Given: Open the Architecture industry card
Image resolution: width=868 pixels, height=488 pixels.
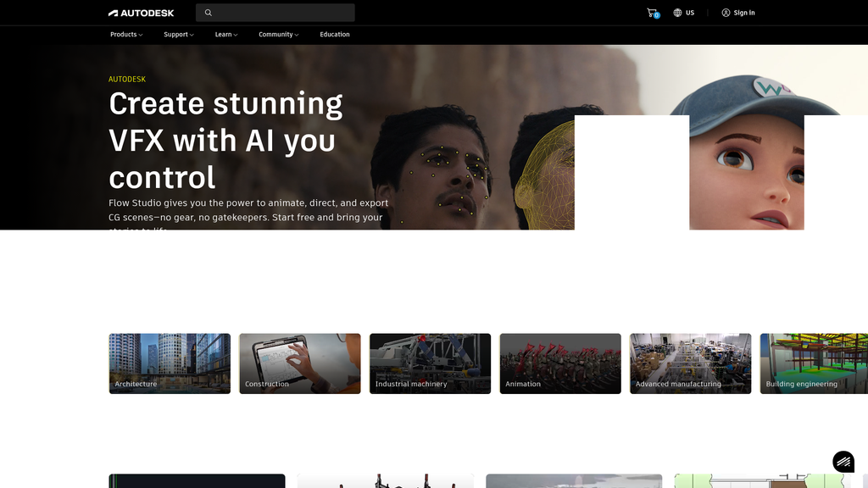Looking at the screenshot, I should tap(170, 363).
